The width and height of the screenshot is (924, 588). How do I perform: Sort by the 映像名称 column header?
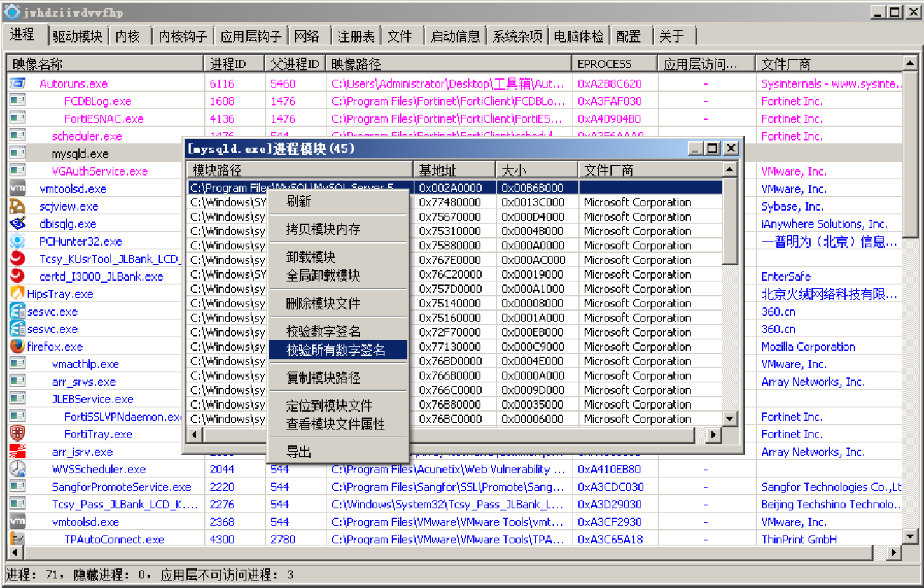tap(106, 64)
